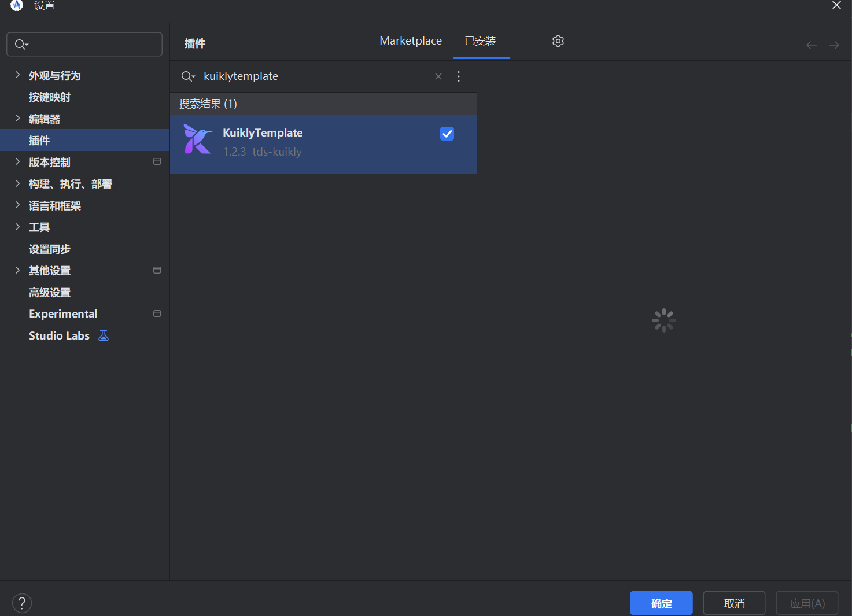Expand the 其他设置 section
This screenshot has height=616, width=852.
17,270
